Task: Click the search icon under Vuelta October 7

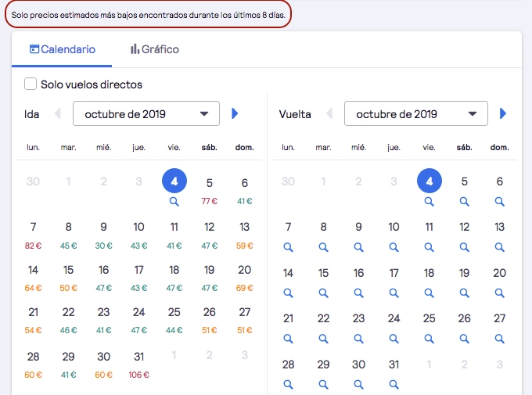Action: click(288, 247)
